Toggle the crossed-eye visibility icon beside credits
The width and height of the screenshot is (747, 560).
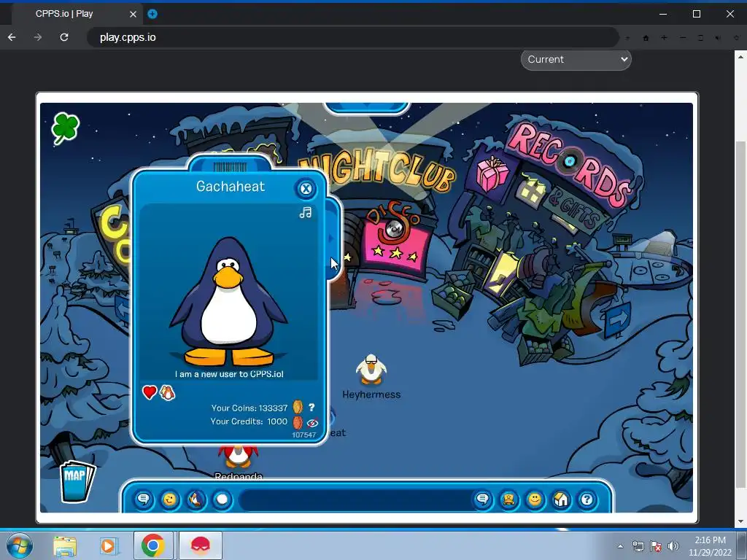[312, 423]
